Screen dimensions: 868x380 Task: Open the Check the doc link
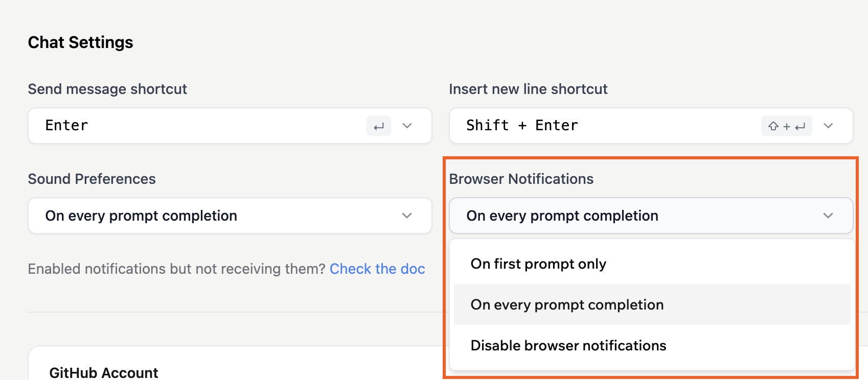(x=377, y=269)
